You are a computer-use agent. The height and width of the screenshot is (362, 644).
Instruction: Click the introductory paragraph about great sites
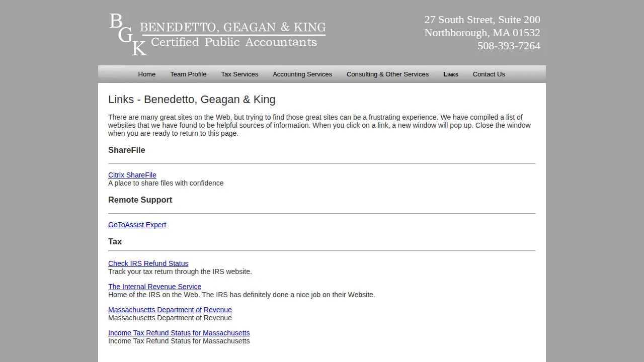(x=319, y=125)
